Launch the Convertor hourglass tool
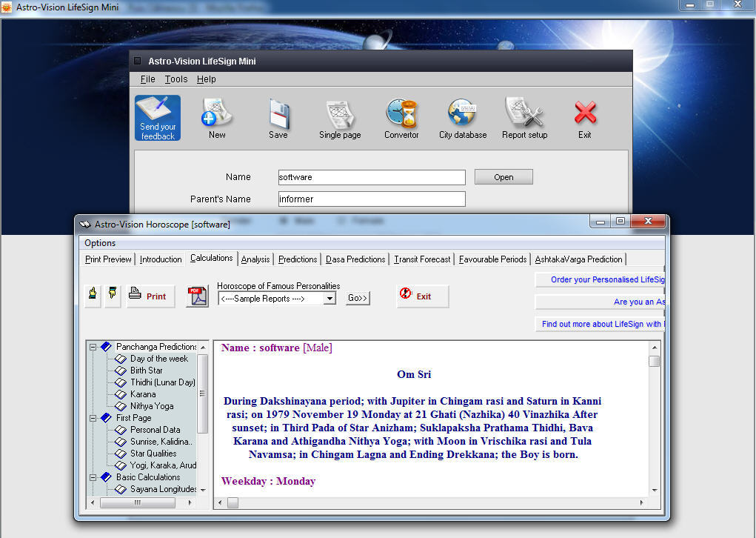 pyautogui.click(x=401, y=116)
